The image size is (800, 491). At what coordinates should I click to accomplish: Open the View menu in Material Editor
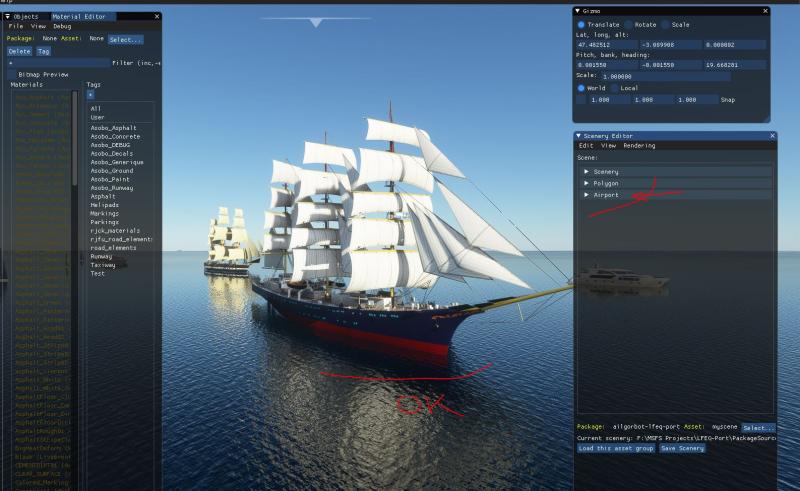38,26
